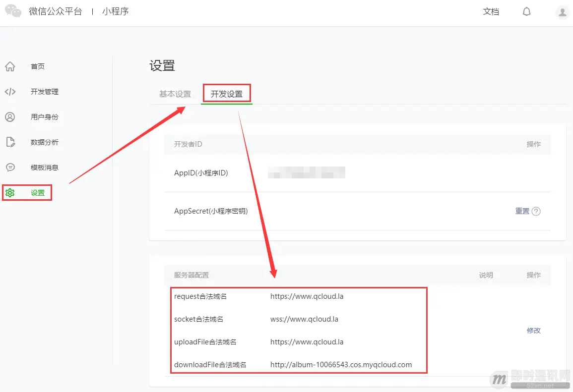This screenshot has height=392, width=573.
Task: Open the 文档 documentation link
Action: point(491,11)
